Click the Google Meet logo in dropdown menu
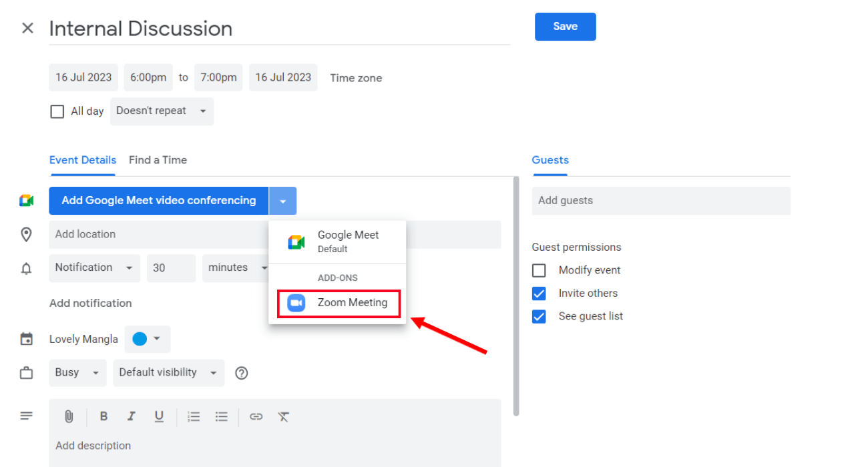Screen dimensions: 868x467 click(x=296, y=242)
